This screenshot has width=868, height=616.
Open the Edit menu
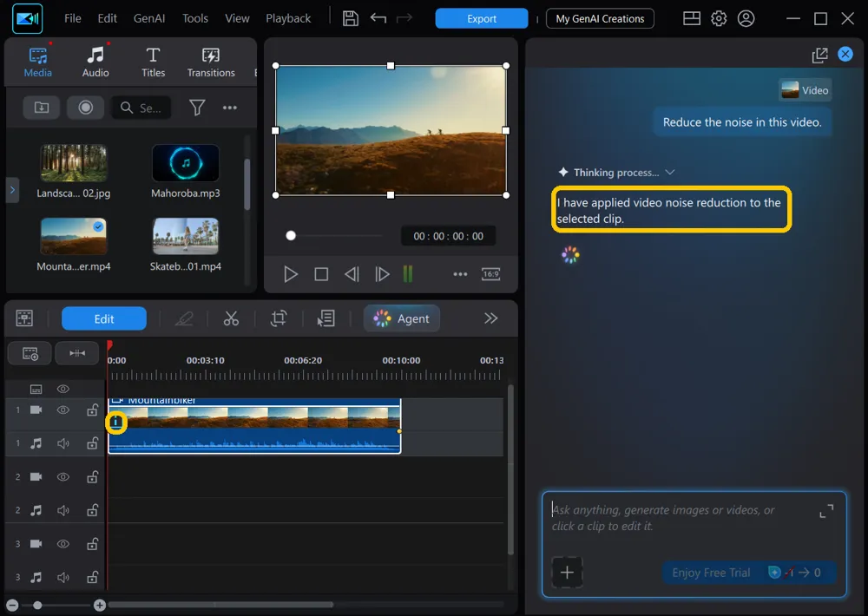pyautogui.click(x=107, y=18)
